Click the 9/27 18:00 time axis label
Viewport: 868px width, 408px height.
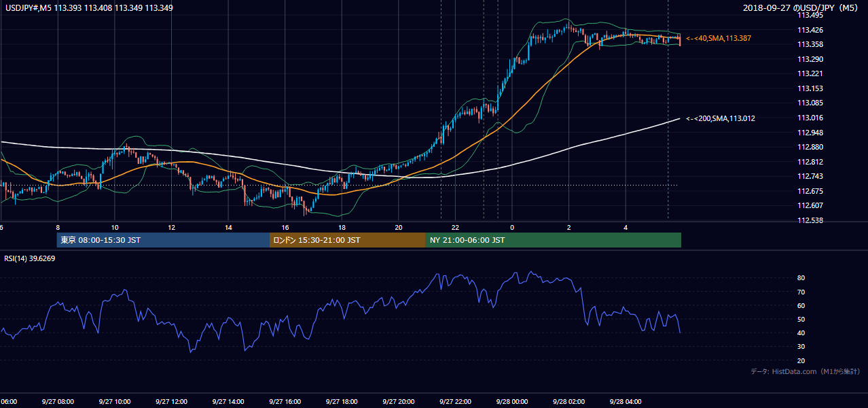tap(342, 402)
